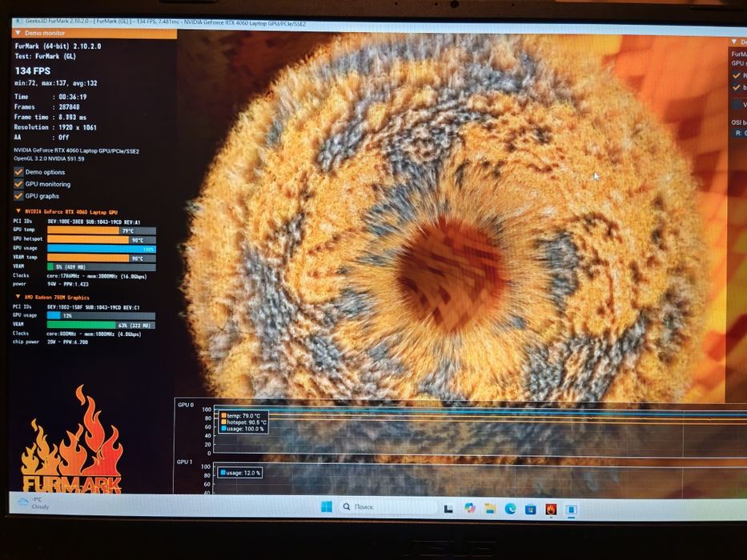
Task: Click the hotspot: 90.5 °C graph legend
Action: click(243, 422)
